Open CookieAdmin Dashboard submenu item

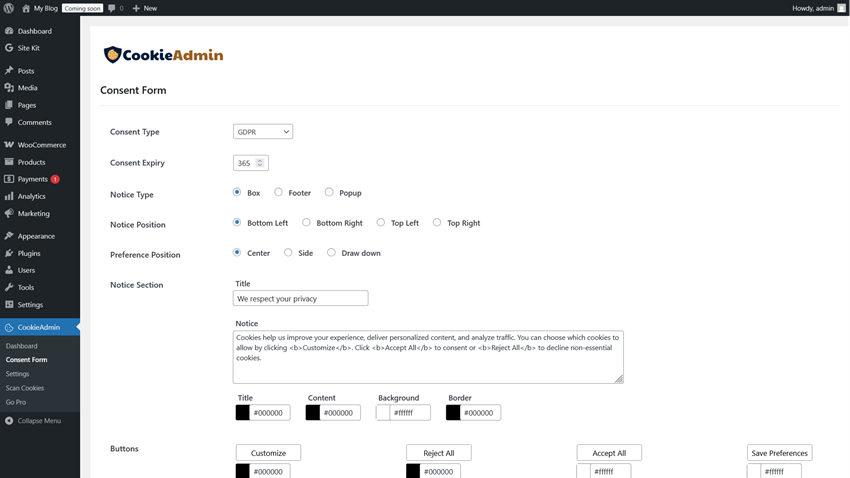tap(22, 346)
